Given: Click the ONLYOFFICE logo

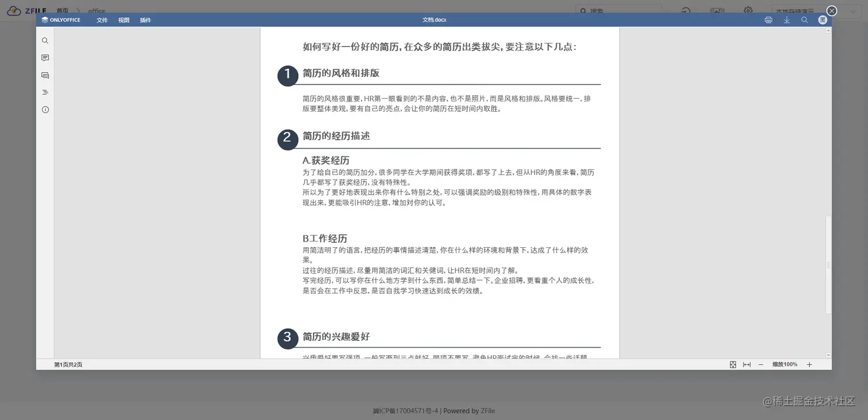Looking at the screenshot, I should click(61, 20).
